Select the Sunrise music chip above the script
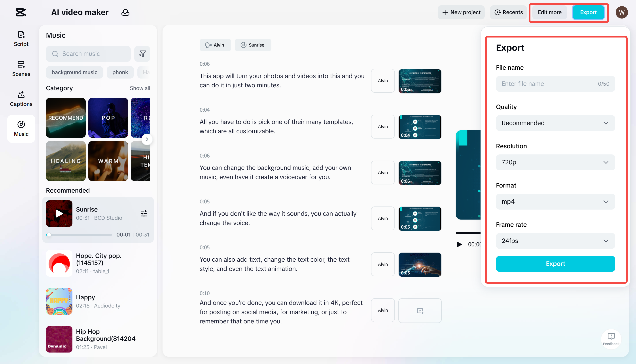 click(x=253, y=45)
